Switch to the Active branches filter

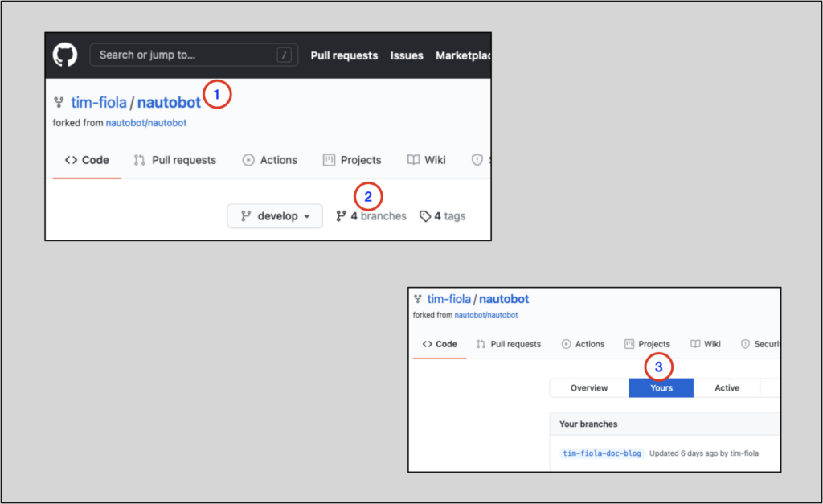727,388
